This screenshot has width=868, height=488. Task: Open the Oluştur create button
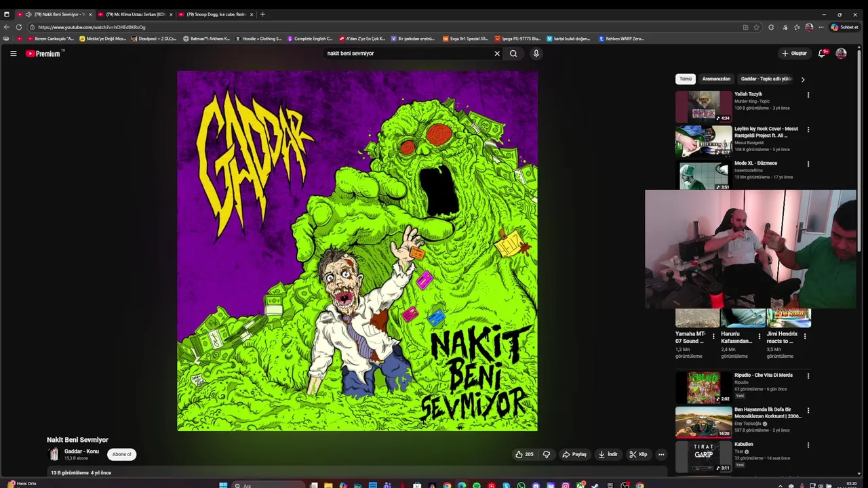(794, 54)
